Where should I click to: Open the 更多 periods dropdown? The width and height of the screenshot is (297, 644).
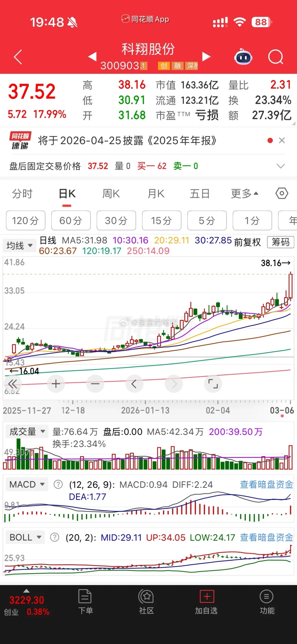244,194
